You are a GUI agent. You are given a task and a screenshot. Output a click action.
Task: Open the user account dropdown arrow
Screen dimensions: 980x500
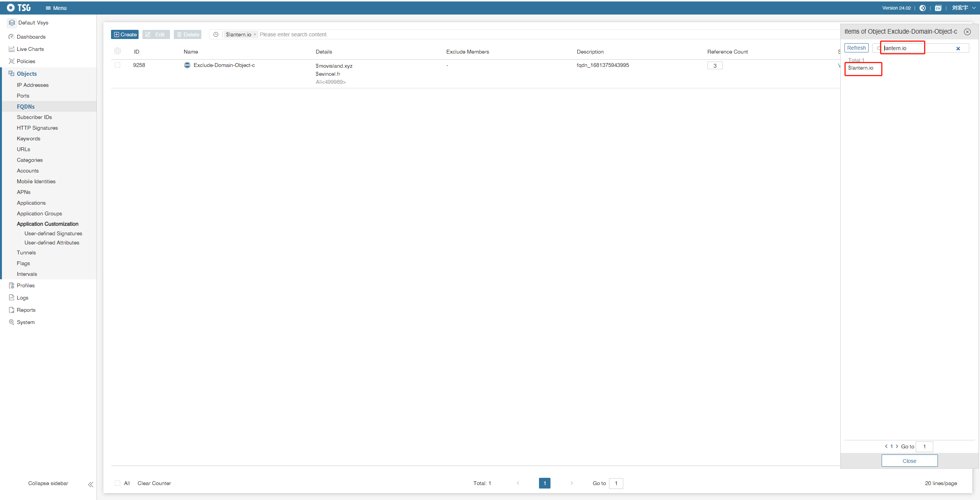pos(974,8)
